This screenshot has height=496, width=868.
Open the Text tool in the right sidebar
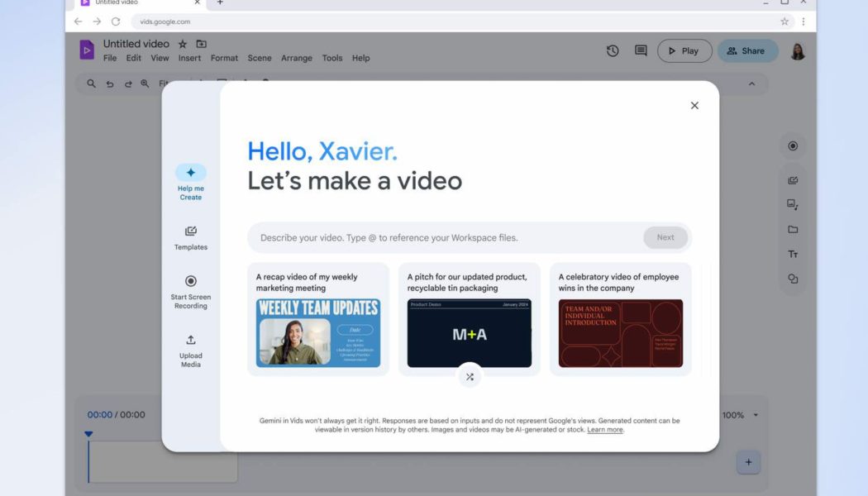pos(793,254)
